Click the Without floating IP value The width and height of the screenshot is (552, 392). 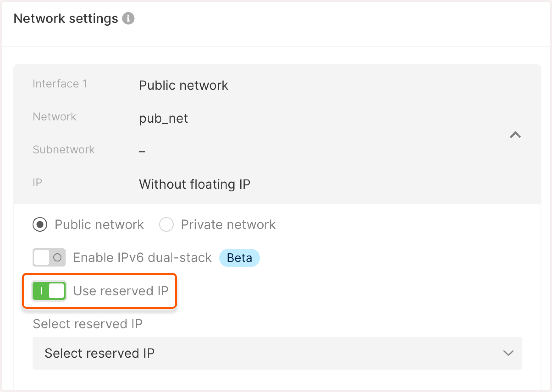coord(195,184)
